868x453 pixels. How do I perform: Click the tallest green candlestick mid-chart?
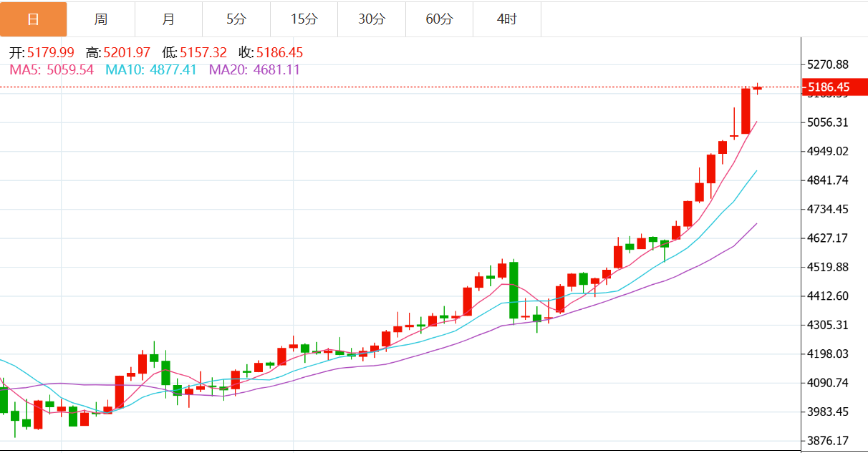[513, 290]
